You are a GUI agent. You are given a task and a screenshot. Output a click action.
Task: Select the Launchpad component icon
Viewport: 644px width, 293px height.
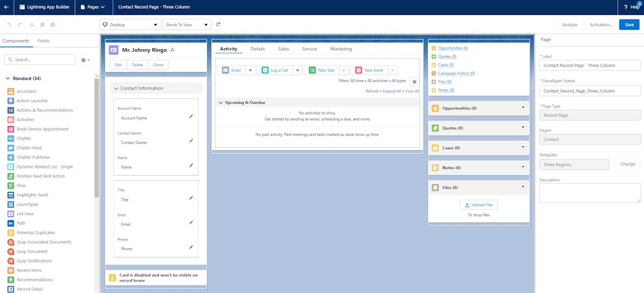point(11,204)
